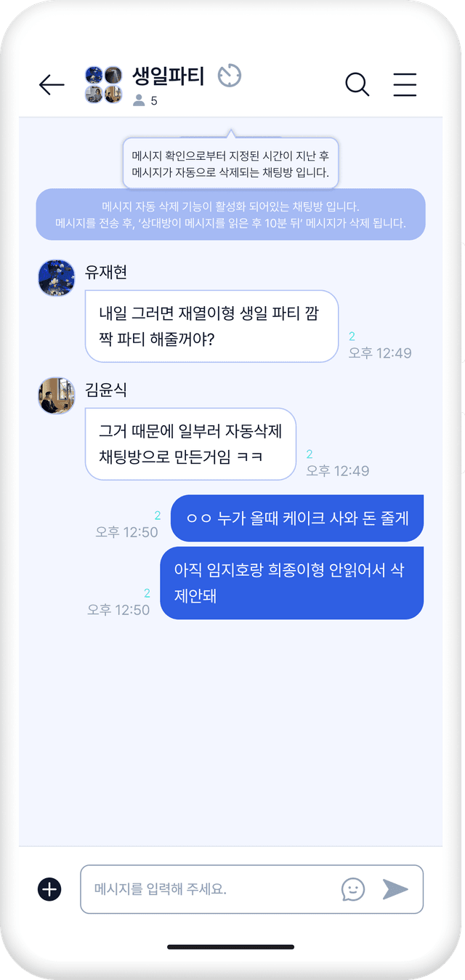Select 유재현's message about the surprise party
The height and width of the screenshot is (980, 465).
click(211, 326)
